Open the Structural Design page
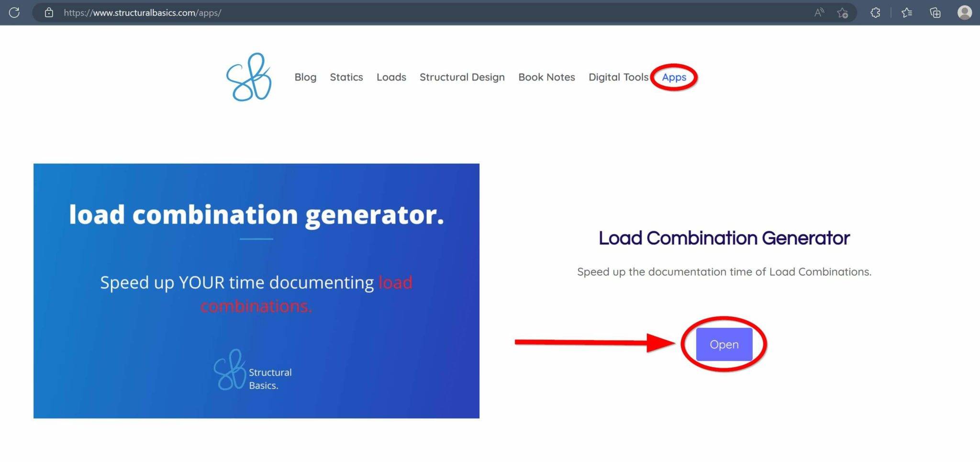 point(462,77)
